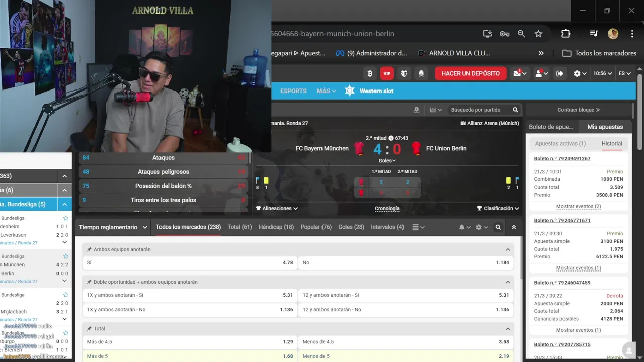
Task: Click the install app icon in address bar
Action: coord(487,34)
